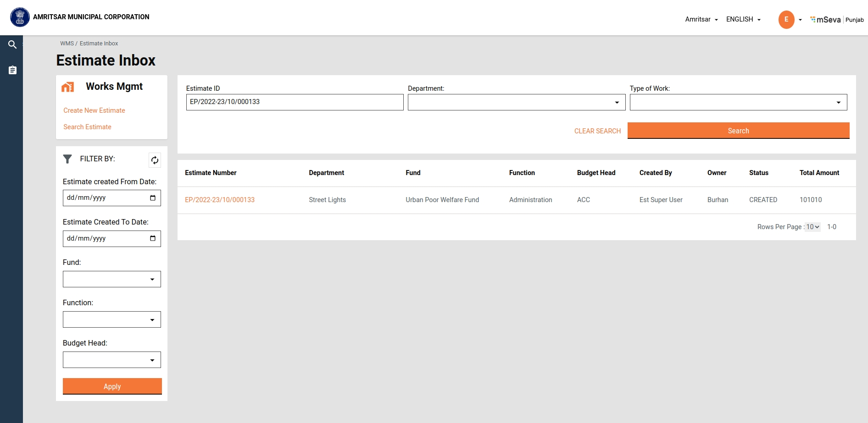The image size is (868, 423).
Task: Click the filter refresh icon
Action: click(155, 160)
